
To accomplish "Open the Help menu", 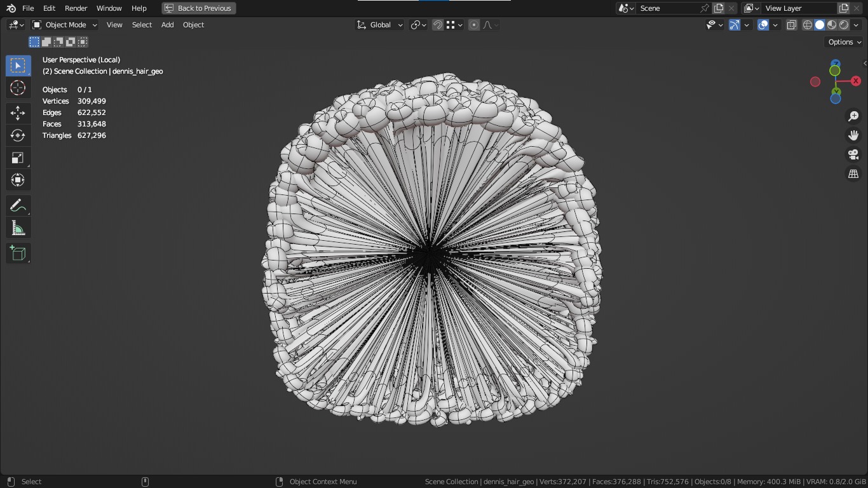I will click(x=139, y=8).
